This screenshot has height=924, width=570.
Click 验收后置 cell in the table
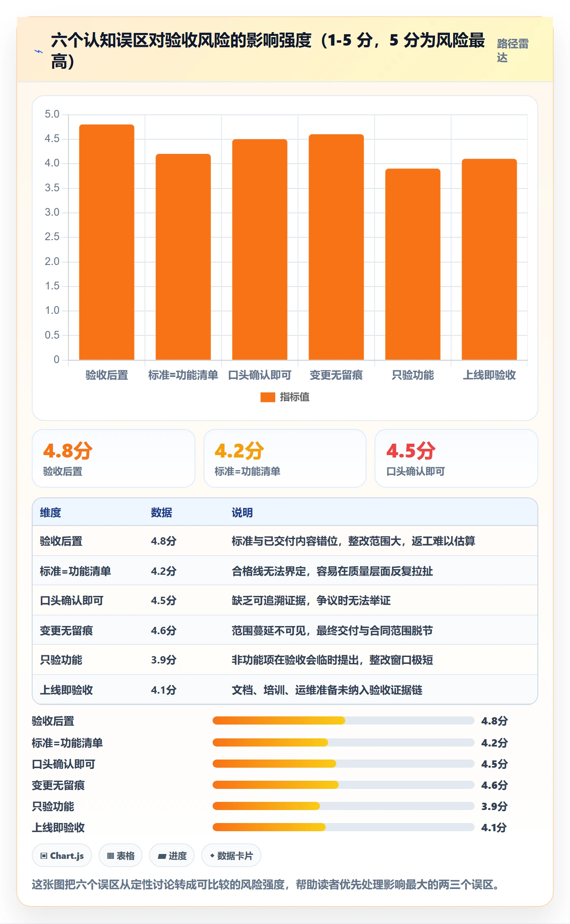61,541
